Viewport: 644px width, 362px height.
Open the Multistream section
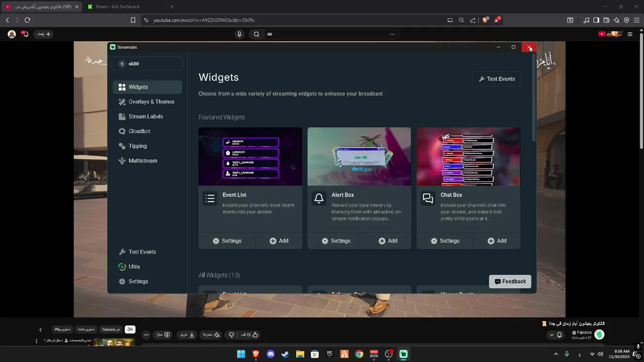coord(147,161)
